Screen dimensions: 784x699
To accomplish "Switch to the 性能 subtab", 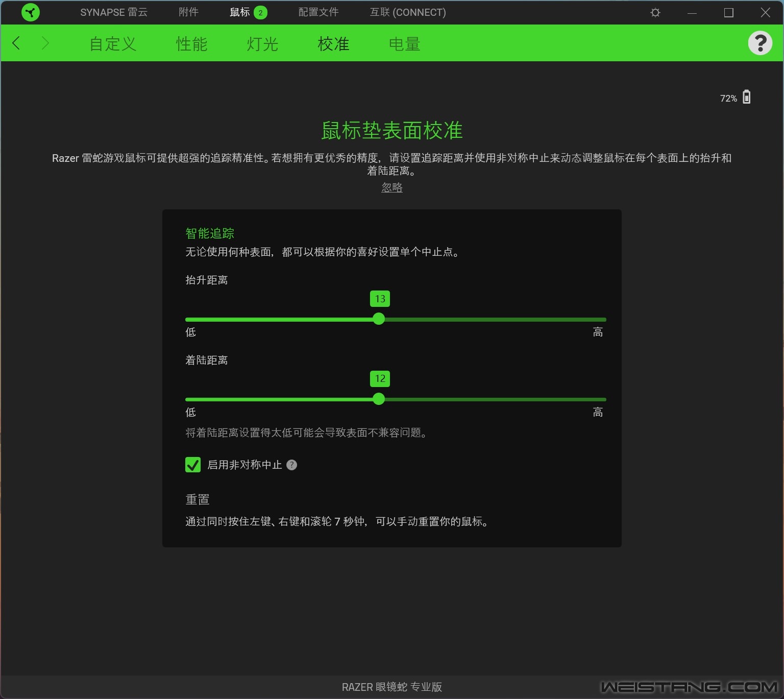I will 191,44.
